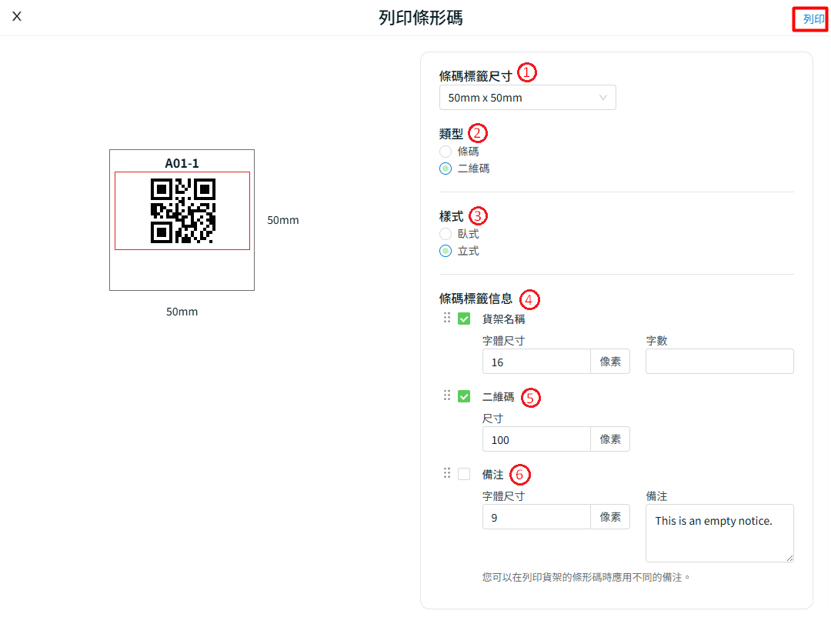This screenshot has width=831, height=644.
Task: Select the 條碼 type radio button
Action: [x=446, y=152]
